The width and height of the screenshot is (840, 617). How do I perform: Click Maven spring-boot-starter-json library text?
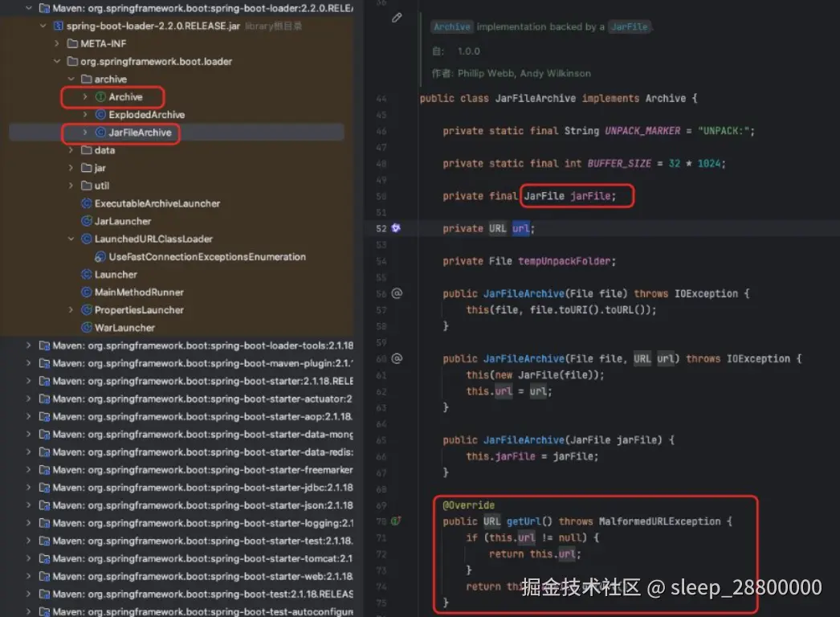(202, 505)
